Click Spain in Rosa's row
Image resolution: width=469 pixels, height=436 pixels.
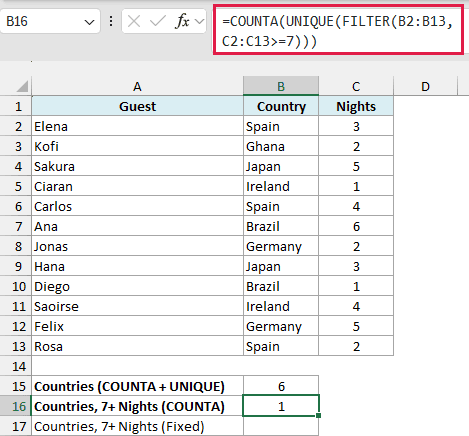pyautogui.click(x=281, y=346)
